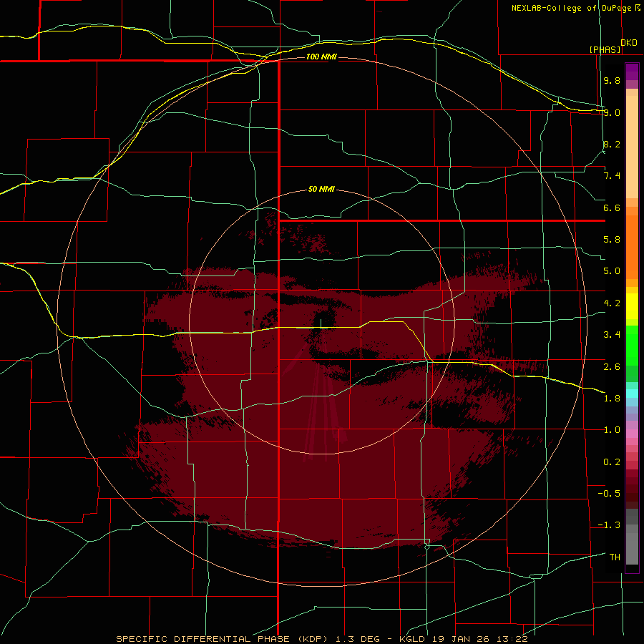Click the 13:22 time stamp in caption
This screenshot has width=644, height=644.
[512, 639]
